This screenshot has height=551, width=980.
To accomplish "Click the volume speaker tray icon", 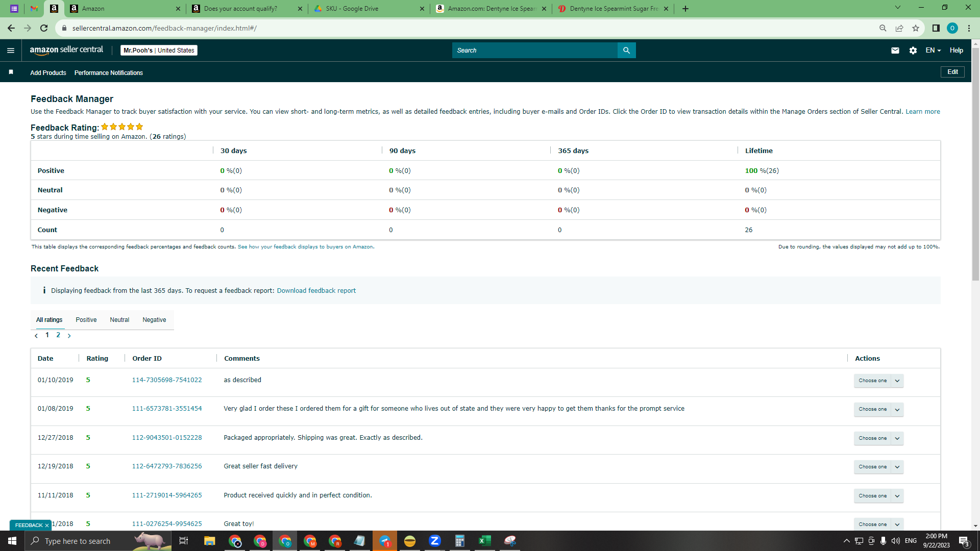I will (895, 541).
